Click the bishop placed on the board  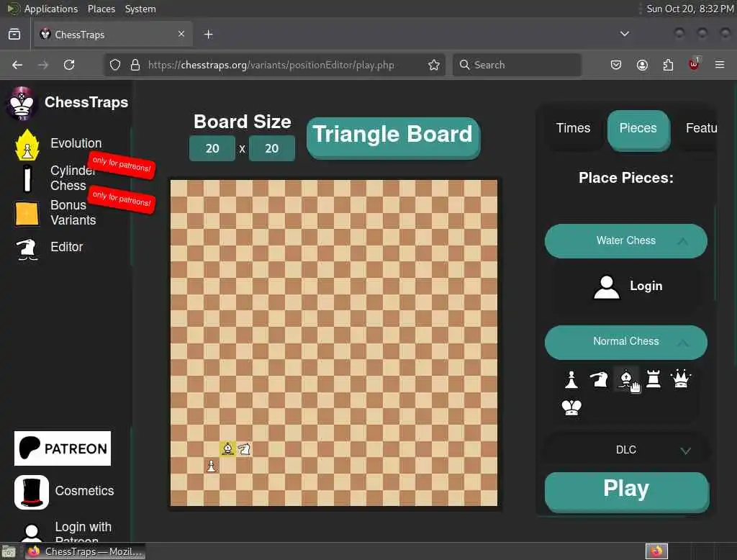pos(228,448)
